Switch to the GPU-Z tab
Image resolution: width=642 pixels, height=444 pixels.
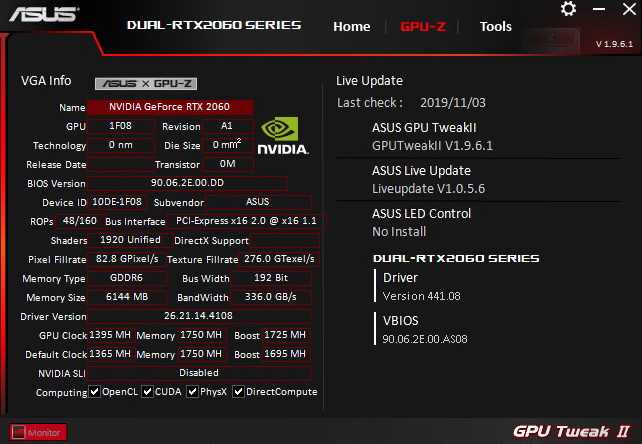point(423,27)
